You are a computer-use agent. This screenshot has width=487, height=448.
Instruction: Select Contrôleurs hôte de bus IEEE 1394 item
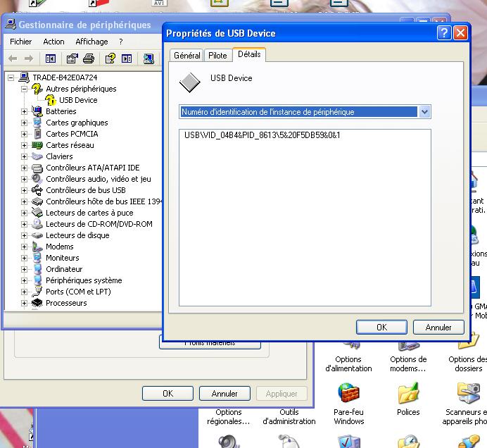click(103, 201)
